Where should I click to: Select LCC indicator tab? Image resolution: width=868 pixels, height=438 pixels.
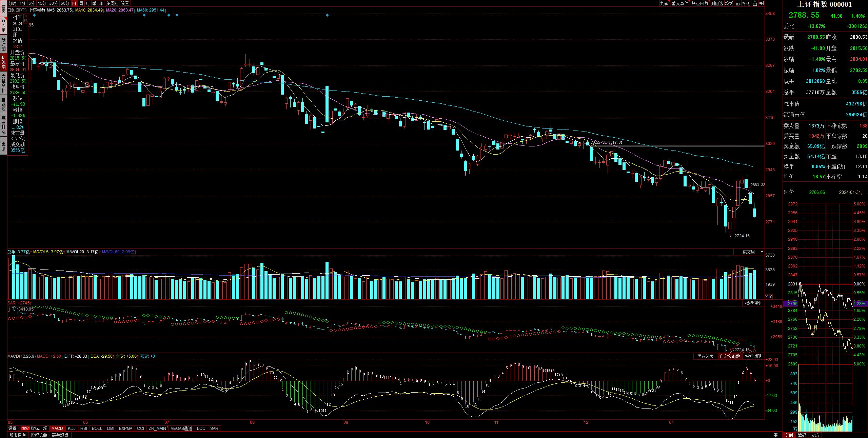201,429
